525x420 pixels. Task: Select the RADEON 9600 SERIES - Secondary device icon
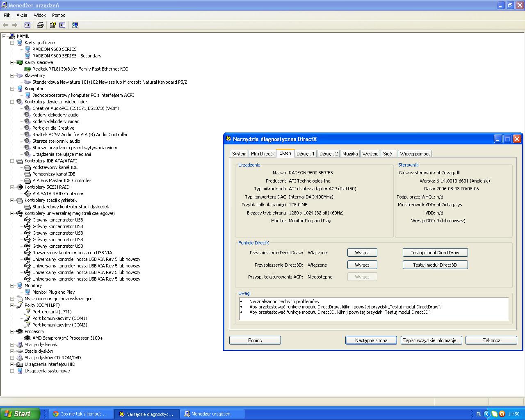(x=27, y=56)
